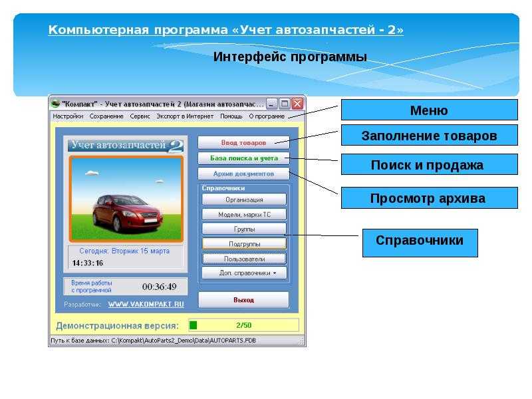Viewport: 532px width, 399px height.
Task: Click the 2/50 demo progress bar
Action: point(243,325)
